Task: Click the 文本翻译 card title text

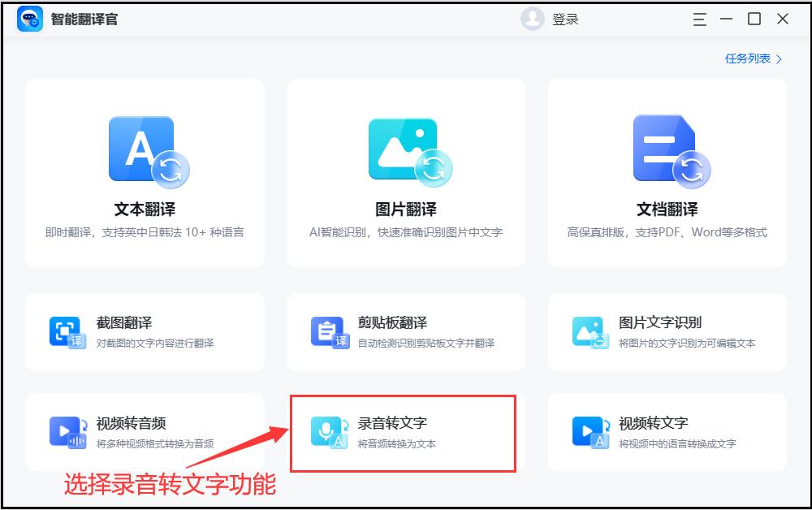Action: (145, 209)
